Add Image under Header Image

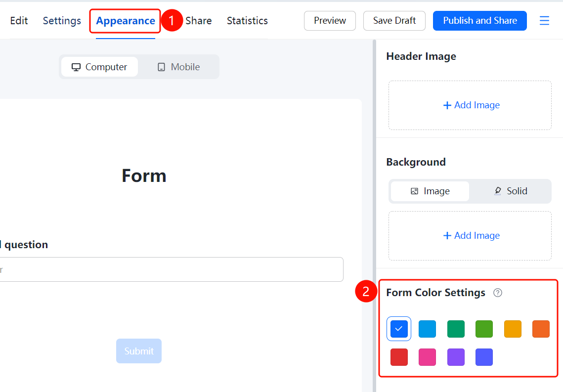pos(470,105)
